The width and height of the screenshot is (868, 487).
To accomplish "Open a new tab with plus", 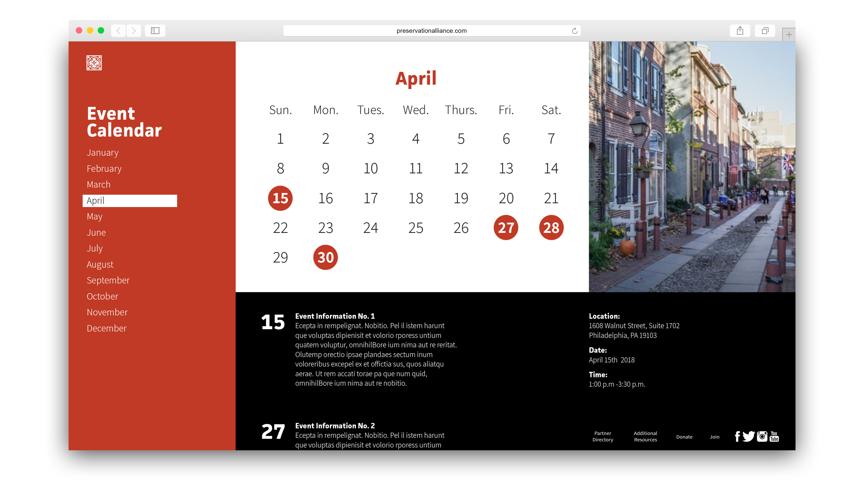I will (x=789, y=35).
